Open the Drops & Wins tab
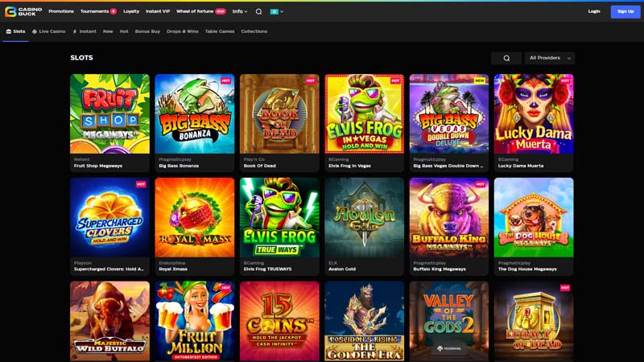Image resolution: width=644 pixels, height=362 pixels. coord(183,31)
